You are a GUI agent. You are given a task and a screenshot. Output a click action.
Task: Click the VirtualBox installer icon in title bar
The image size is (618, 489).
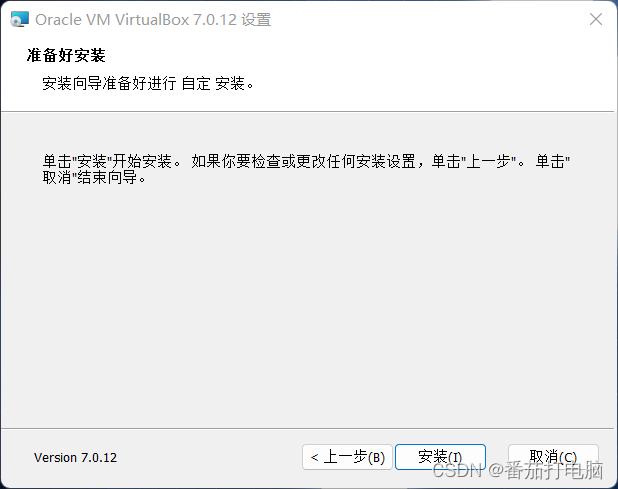pyautogui.click(x=19, y=19)
